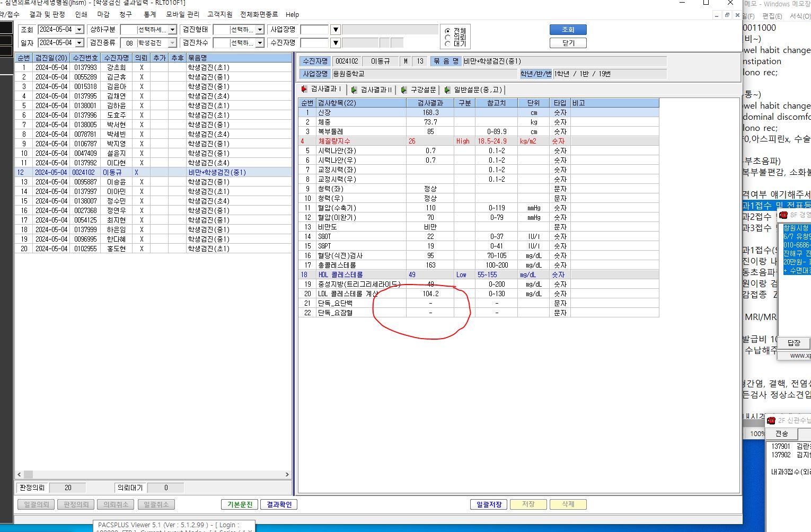
Task: Open the 조회 start date dropdown
Action: tap(80, 30)
